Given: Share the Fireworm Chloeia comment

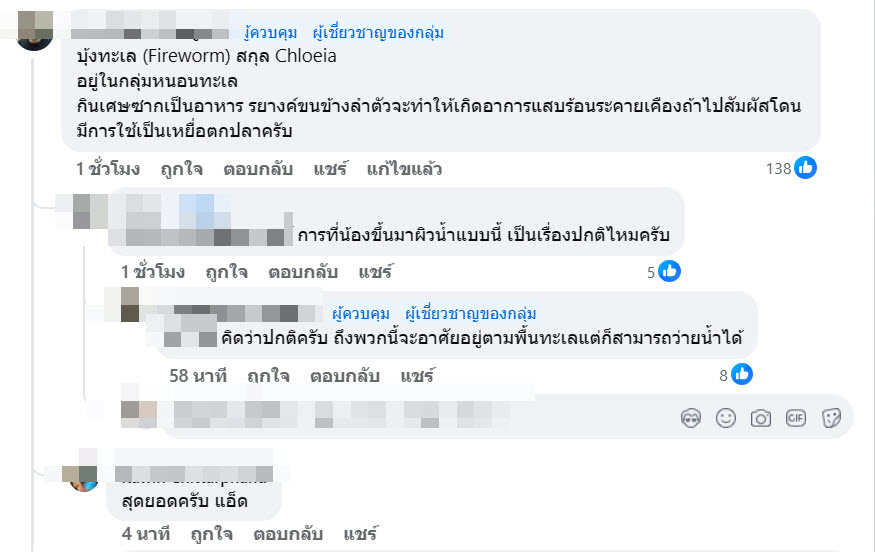Looking at the screenshot, I should [329, 169].
